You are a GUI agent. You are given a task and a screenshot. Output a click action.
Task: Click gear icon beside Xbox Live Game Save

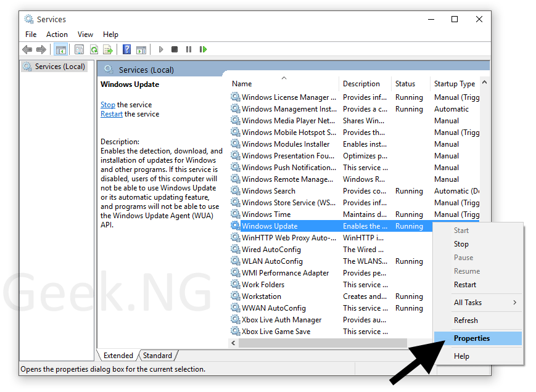235,331
